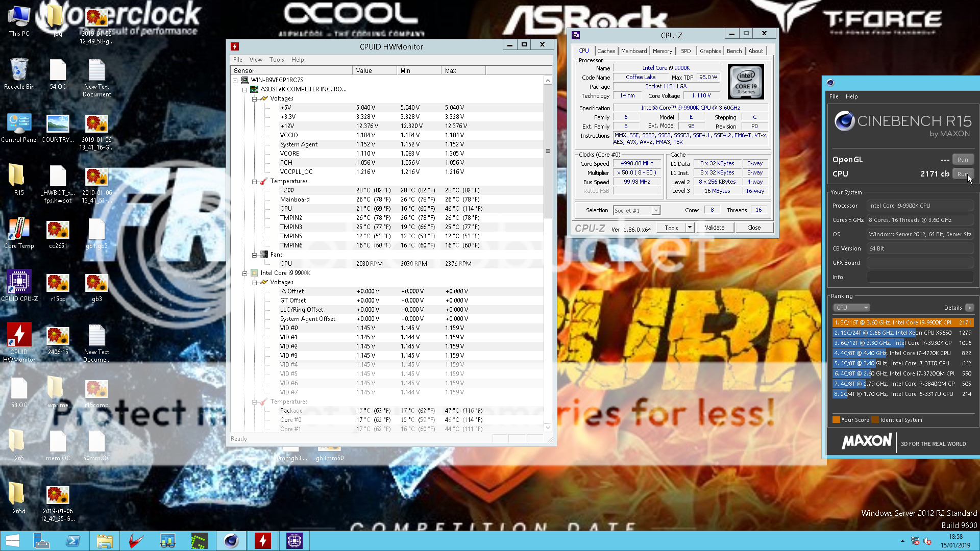Open the Recycle Bin desktop icon
Viewport: 980px width, 551px height.
click(x=19, y=74)
